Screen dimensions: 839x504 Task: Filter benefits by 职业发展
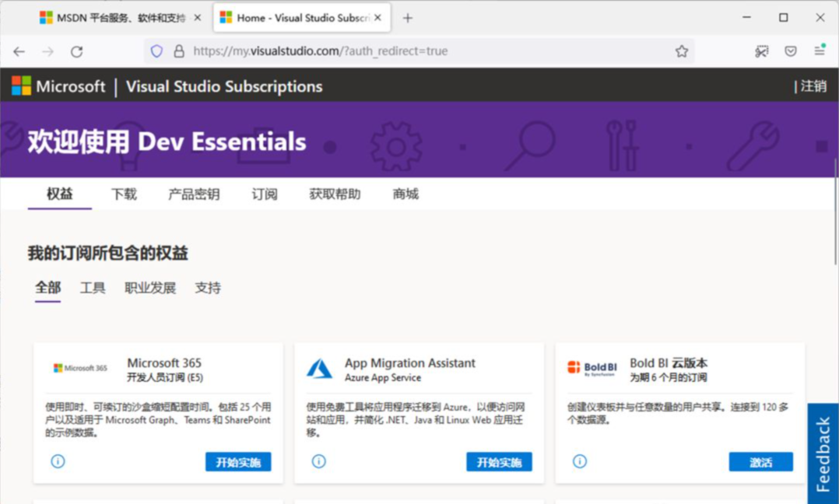point(150,288)
